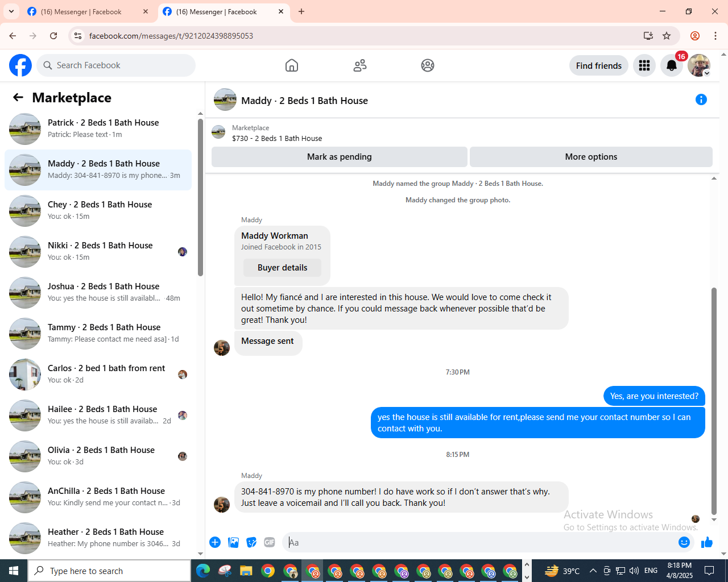
Task: Open Joshua conversation
Action: (98, 292)
